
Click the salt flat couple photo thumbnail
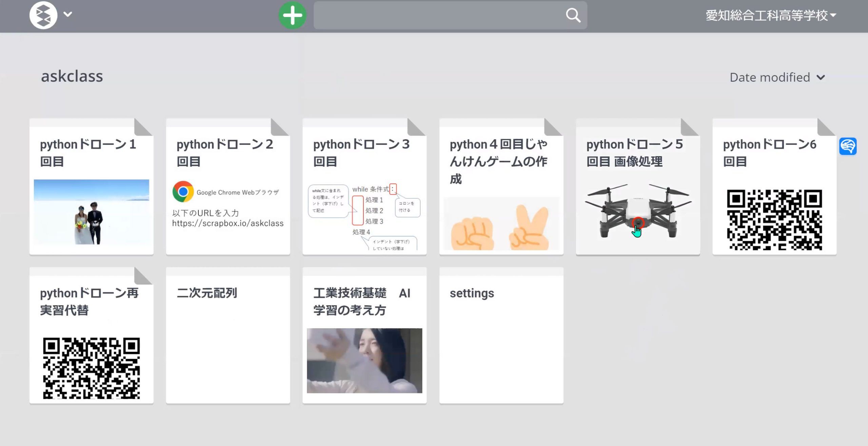coord(91,212)
